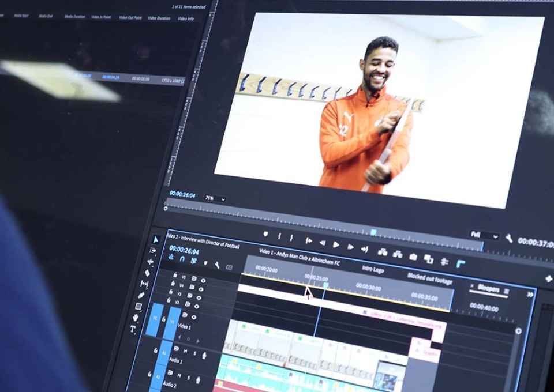The image size is (554, 392).
Task: Toggle V5 track output eye
Action: coord(203,281)
